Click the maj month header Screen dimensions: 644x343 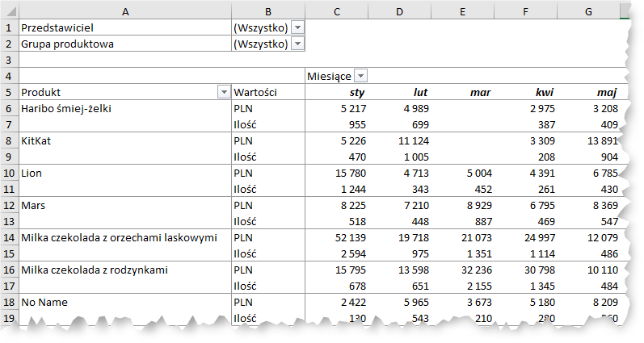[x=588, y=92]
